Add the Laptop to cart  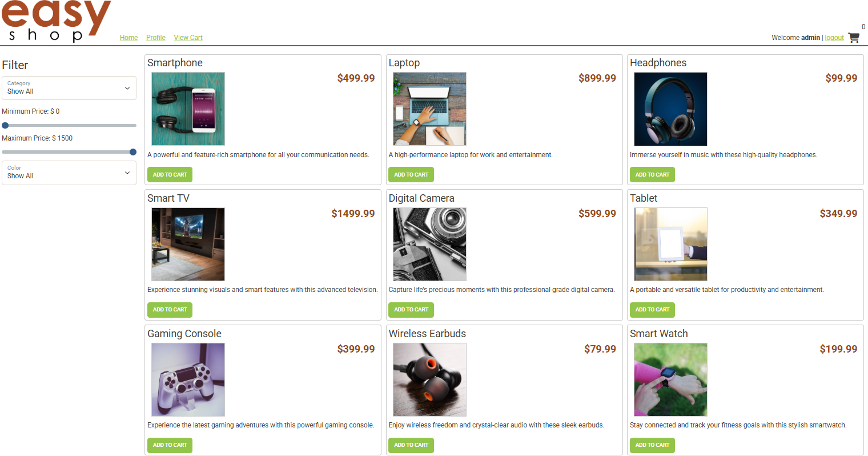[411, 175]
